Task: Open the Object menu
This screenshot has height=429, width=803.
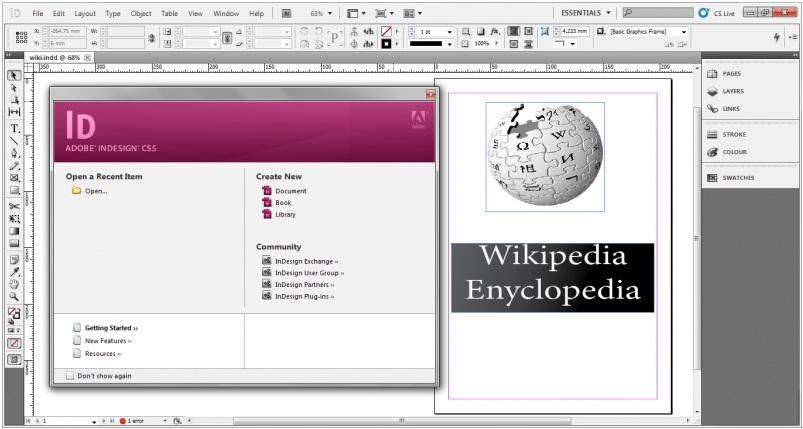Action: (141, 14)
